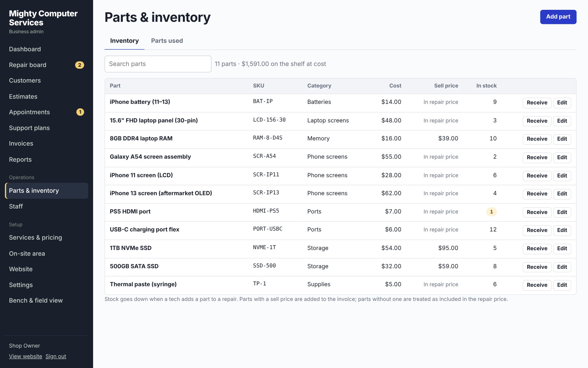Edit the iPhone battery (11–13) part
This screenshot has width=588, height=368.
click(562, 103)
